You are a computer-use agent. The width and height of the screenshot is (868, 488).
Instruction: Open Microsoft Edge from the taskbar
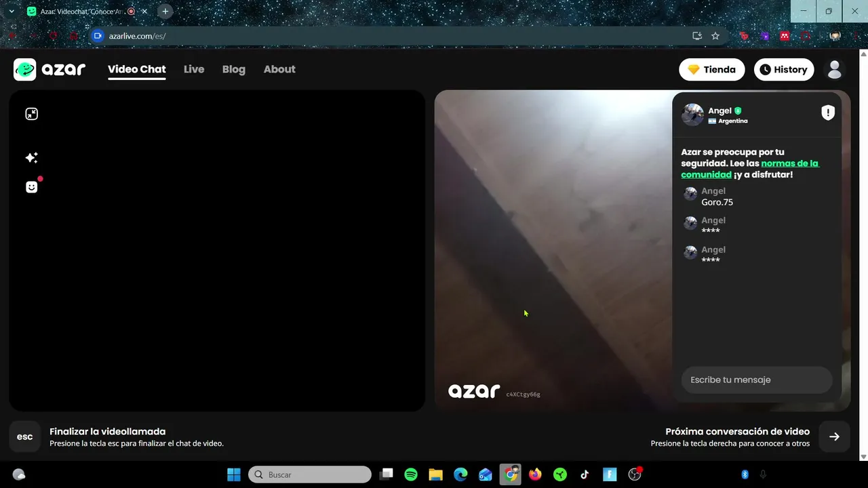pos(460,474)
